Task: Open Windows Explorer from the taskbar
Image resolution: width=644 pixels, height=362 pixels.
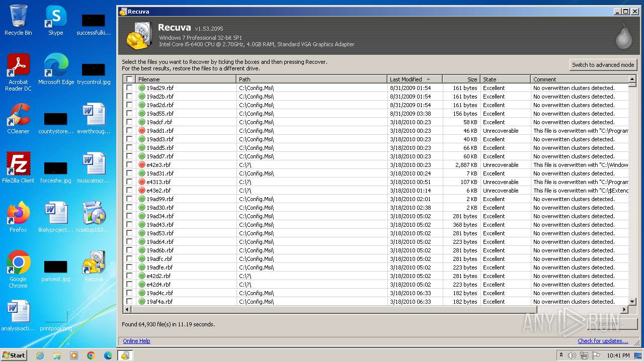Action: coord(57,355)
